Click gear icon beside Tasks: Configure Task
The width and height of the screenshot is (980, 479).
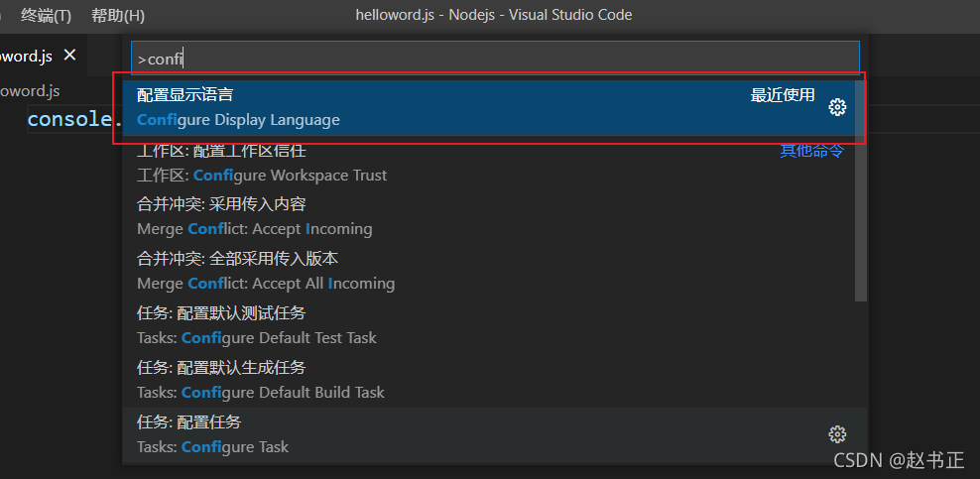[x=837, y=434]
